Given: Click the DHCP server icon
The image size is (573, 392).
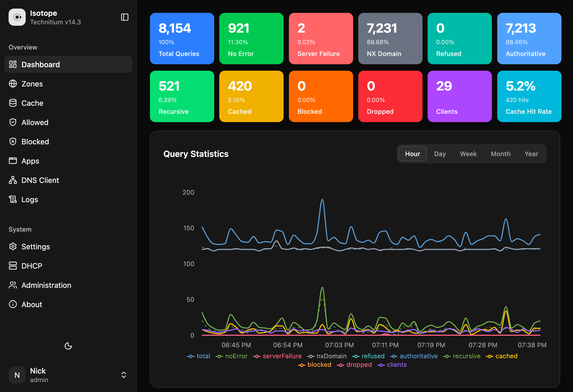Looking at the screenshot, I should tap(13, 266).
